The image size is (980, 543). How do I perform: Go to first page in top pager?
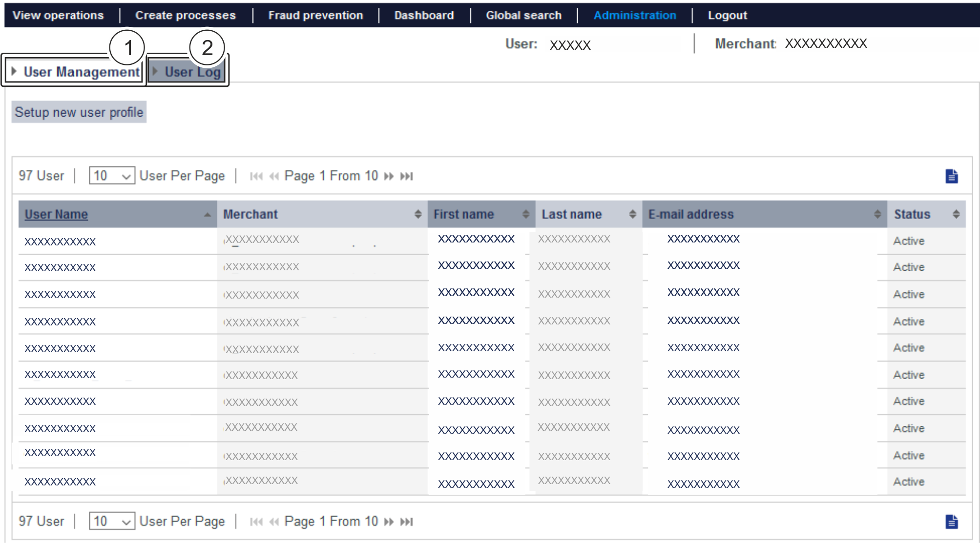(x=256, y=176)
